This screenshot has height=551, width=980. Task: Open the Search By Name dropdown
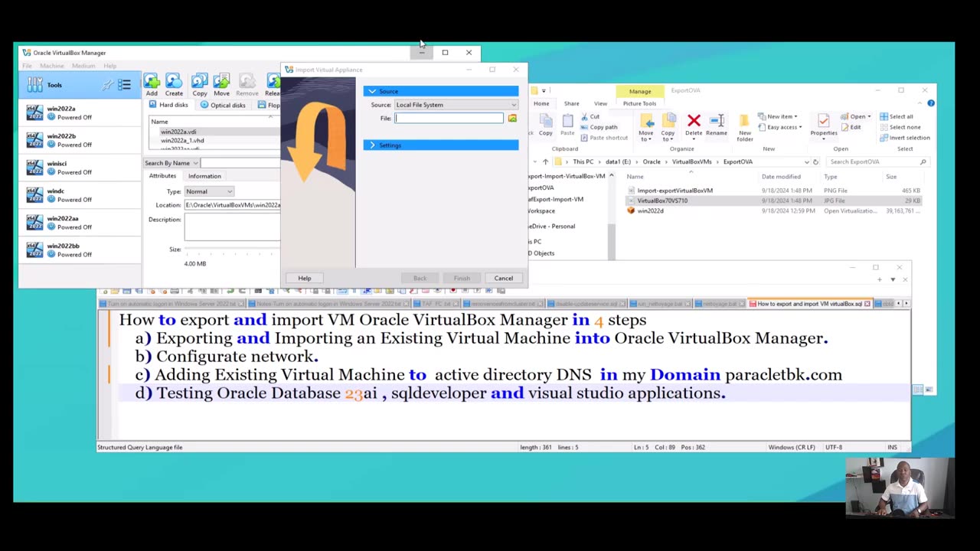pos(171,163)
